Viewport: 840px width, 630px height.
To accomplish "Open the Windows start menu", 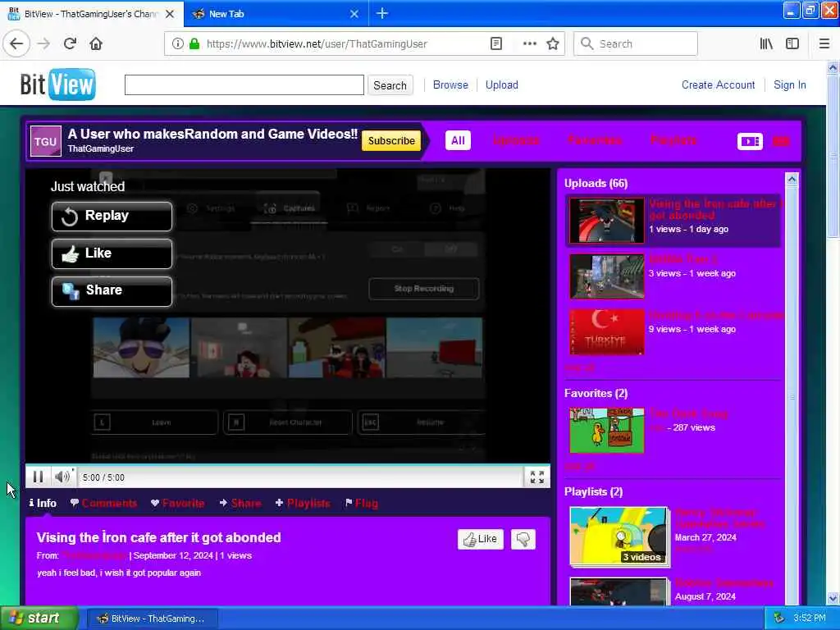I will click(39, 619).
